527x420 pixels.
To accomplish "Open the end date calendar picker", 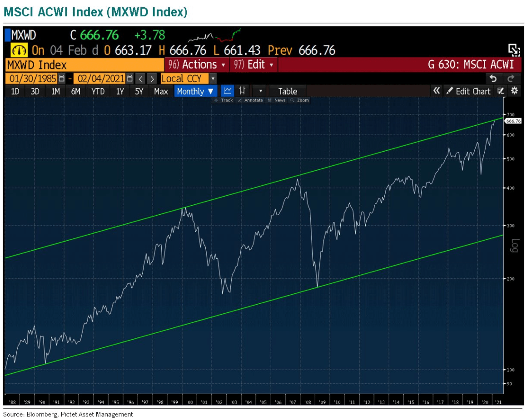I will pos(130,79).
